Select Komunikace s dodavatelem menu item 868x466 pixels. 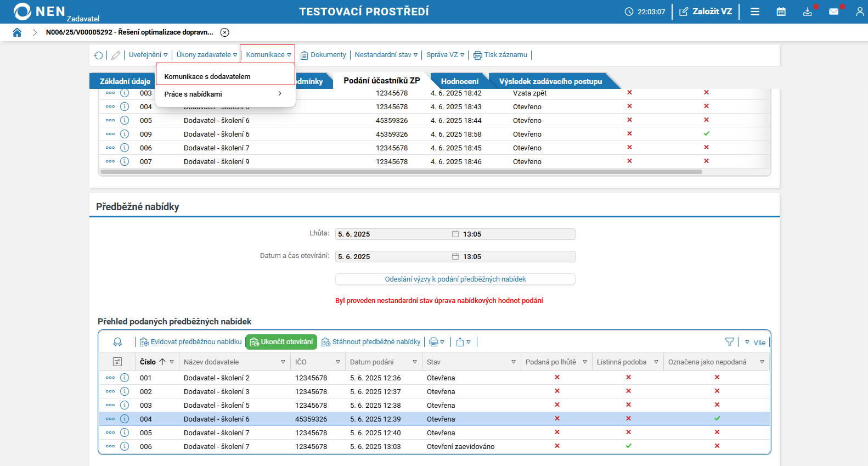207,77
